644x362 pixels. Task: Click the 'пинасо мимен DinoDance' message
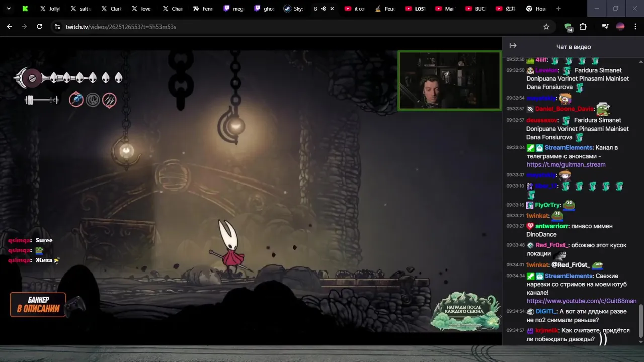coord(570,230)
